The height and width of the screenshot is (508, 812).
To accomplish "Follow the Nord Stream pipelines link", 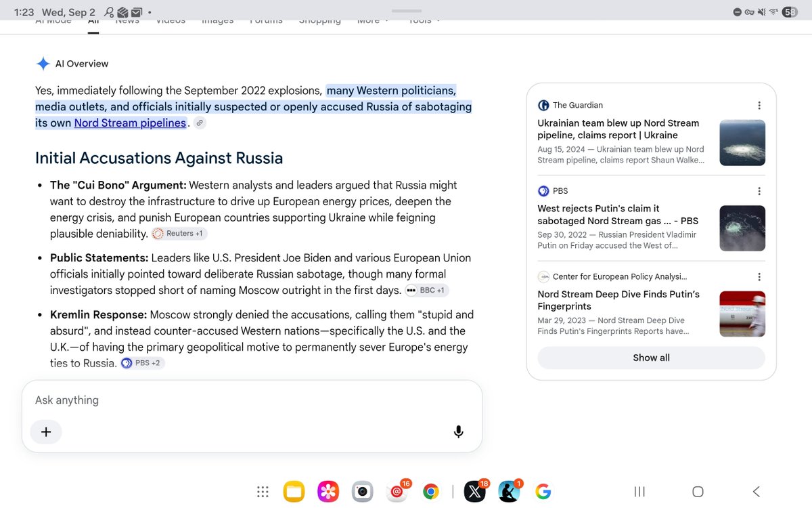I will (130, 123).
